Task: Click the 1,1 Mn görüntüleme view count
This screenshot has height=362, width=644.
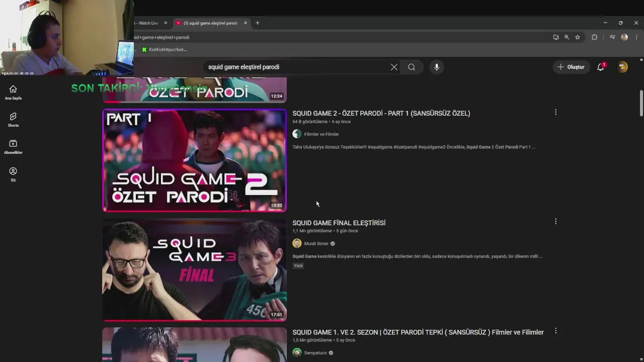Action: click(312, 231)
